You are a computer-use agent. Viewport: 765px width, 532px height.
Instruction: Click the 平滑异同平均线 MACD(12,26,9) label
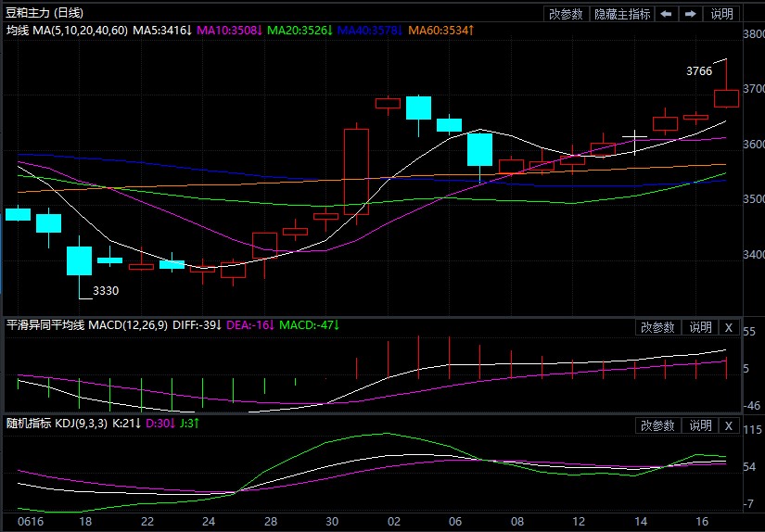(86, 325)
